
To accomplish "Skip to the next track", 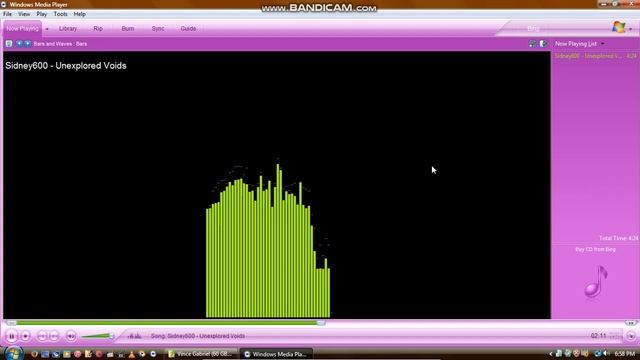I will tap(54, 336).
